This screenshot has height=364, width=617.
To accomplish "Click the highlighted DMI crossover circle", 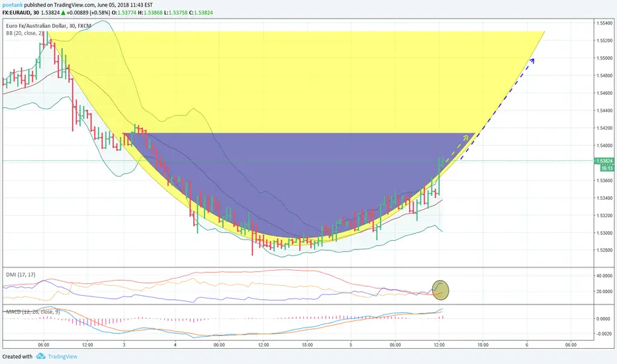I will point(440,290).
